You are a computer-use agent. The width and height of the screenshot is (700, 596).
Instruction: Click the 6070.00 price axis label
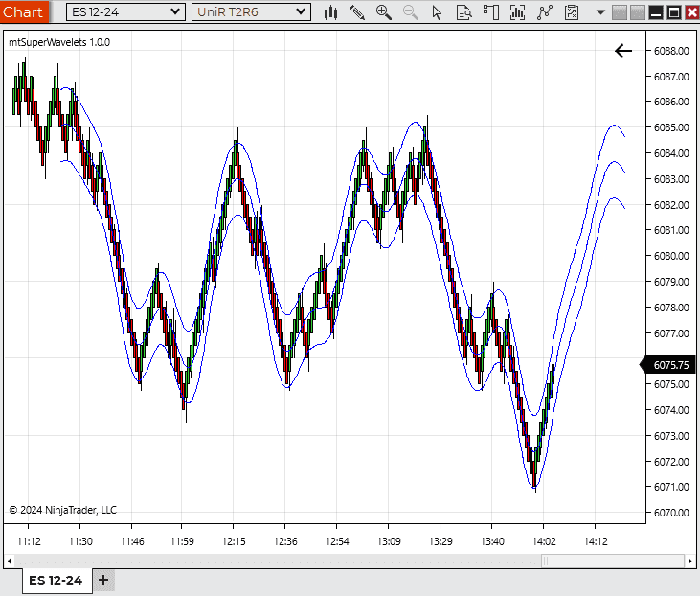pos(671,513)
